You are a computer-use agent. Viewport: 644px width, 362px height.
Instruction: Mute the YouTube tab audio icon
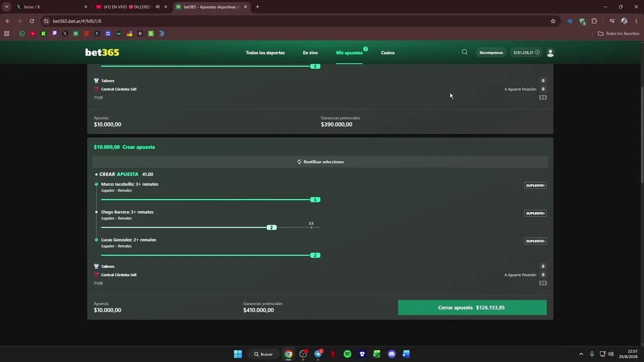(157, 7)
